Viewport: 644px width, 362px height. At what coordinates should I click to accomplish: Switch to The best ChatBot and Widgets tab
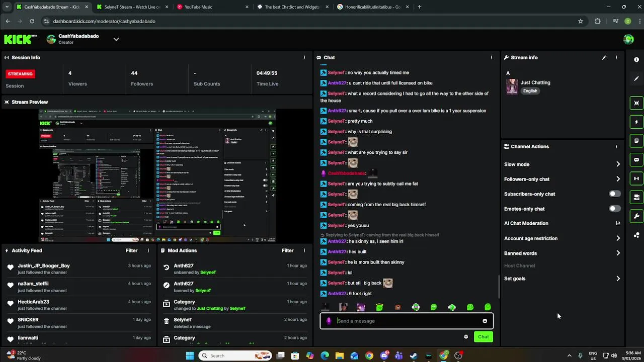coord(293,7)
